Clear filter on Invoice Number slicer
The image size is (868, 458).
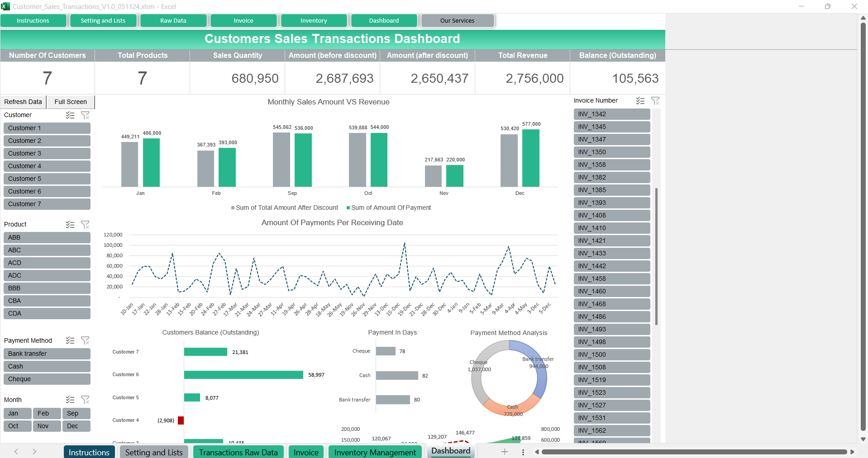tap(655, 101)
